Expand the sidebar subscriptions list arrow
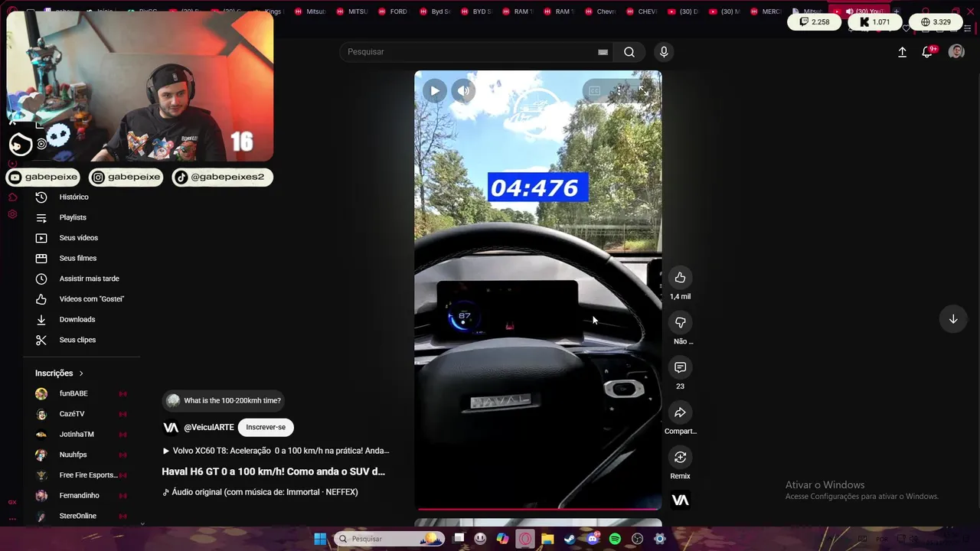The height and width of the screenshot is (551, 980). tap(142, 523)
